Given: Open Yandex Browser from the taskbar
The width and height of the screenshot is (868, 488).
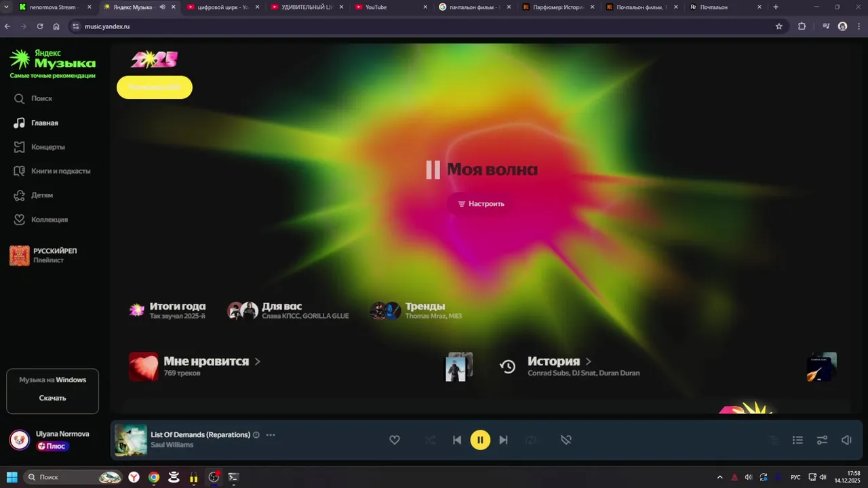Looking at the screenshot, I should click(134, 477).
